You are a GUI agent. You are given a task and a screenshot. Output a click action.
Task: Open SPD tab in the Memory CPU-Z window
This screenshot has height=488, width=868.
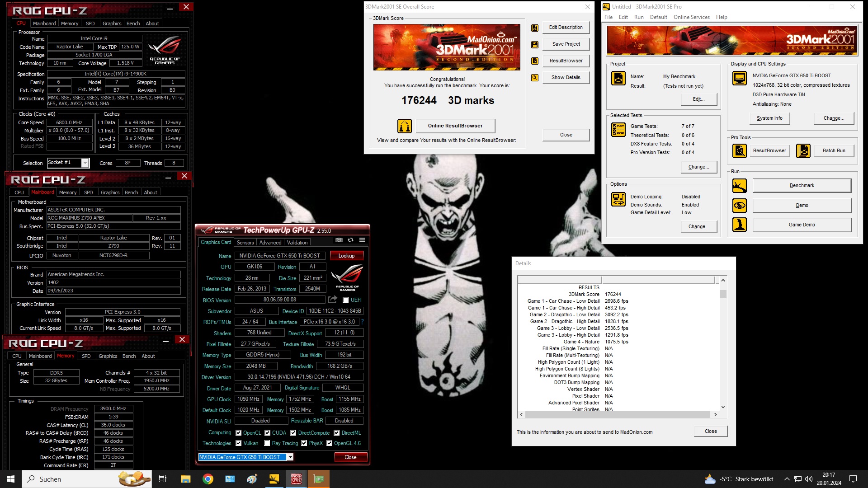point(86,356)
